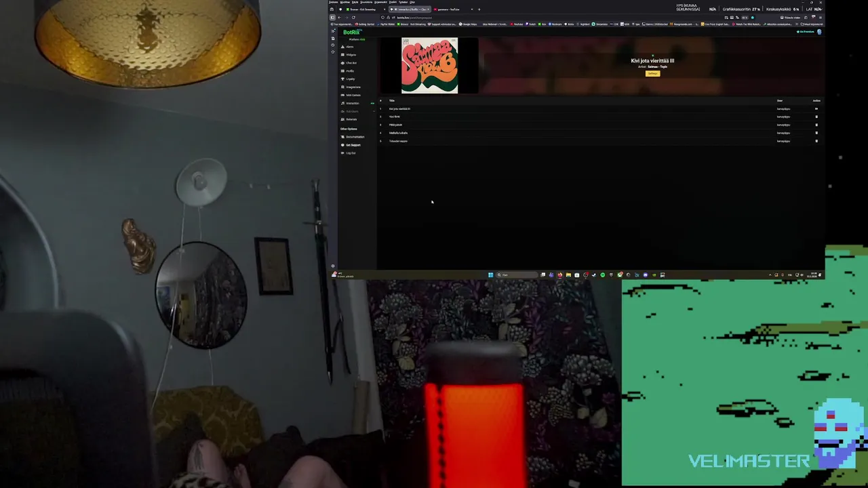Switch to the YouTube browser tab

tap(452, 9)
